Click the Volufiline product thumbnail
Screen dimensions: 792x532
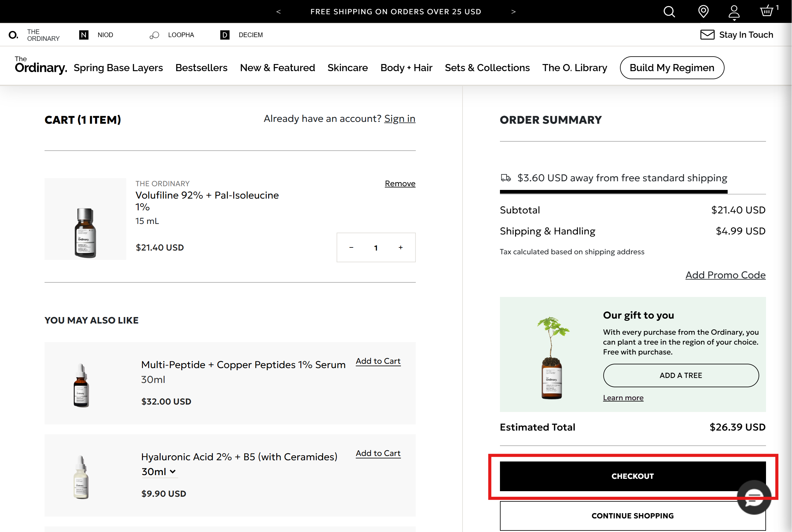tap(85, 220)
